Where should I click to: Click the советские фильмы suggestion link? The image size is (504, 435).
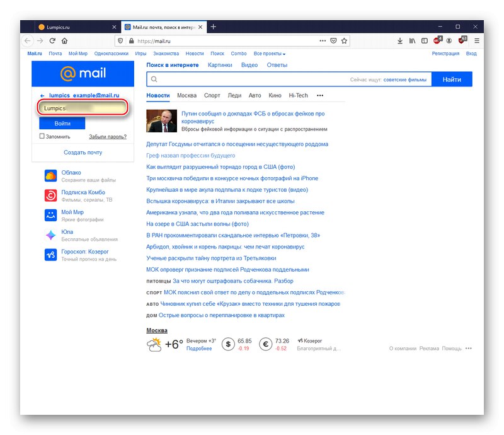405,79
